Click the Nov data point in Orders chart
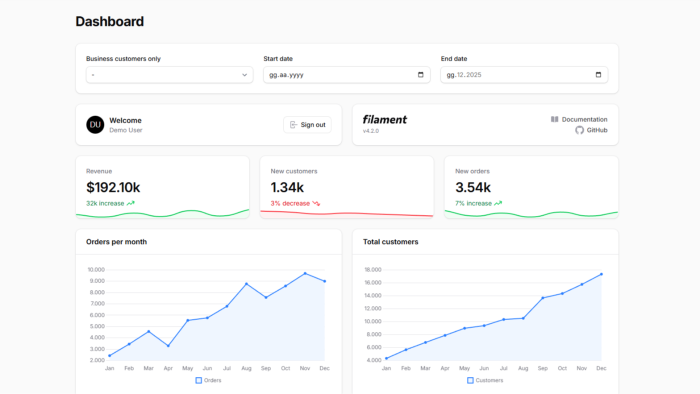 [305, 274]
